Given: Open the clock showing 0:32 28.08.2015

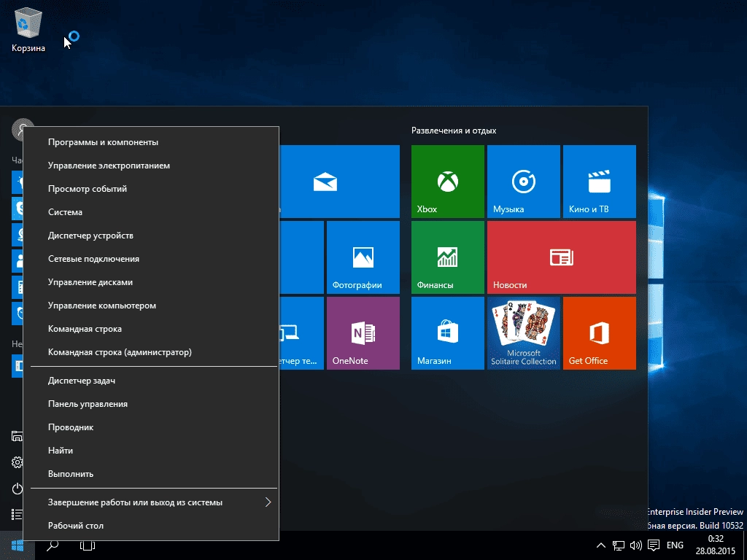Looking at the screenshot, I should click(x=715, y=545).
